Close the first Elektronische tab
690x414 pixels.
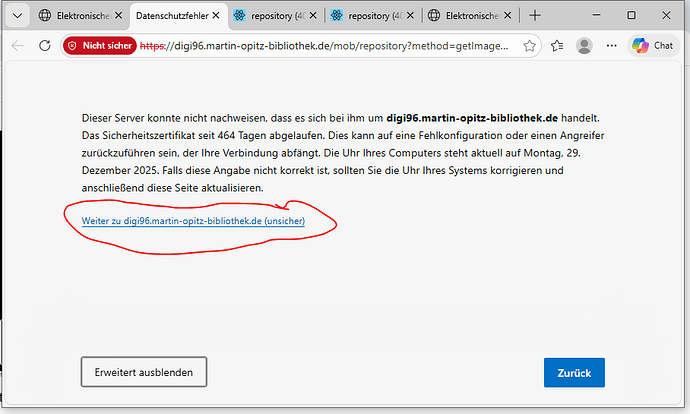(118, 15)
